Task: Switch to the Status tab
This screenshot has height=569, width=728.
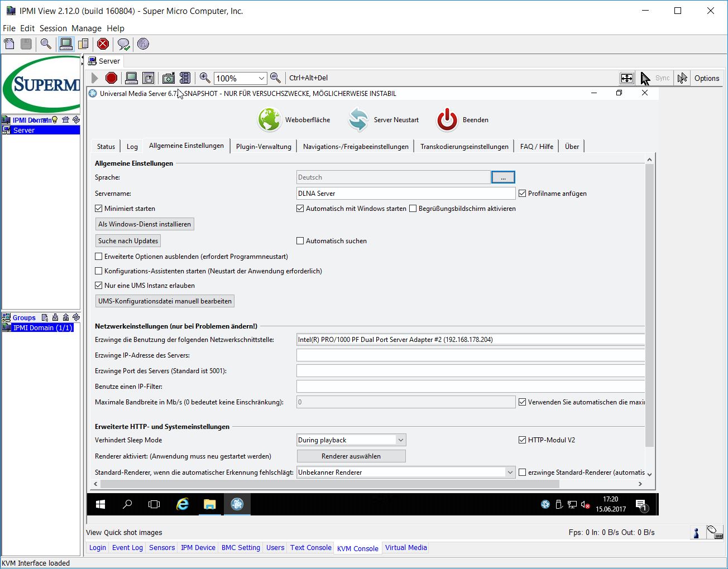Action: [106, 147]
